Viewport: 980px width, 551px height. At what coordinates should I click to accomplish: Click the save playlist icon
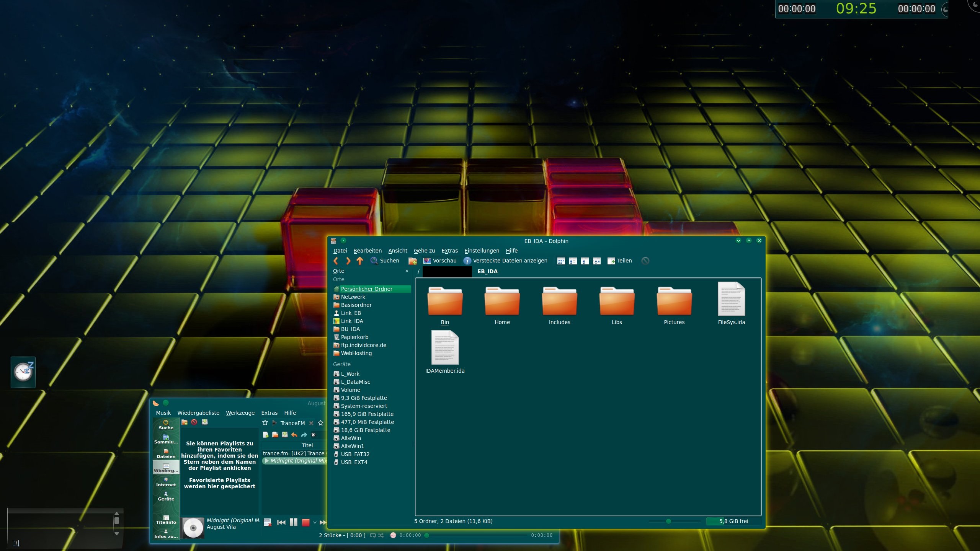(x=285, y=435)
